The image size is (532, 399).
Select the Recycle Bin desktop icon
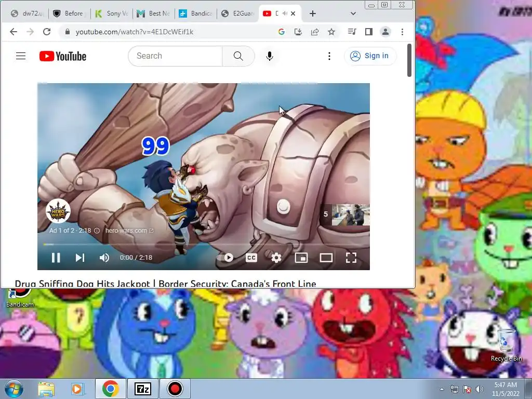click(x=507, y=345)
